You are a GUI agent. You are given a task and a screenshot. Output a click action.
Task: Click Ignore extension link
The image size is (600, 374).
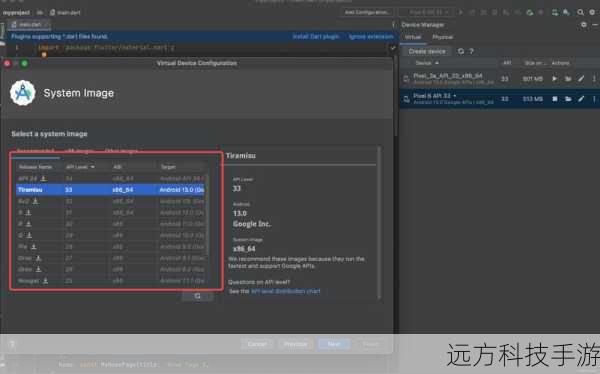(x=371, y=36)
